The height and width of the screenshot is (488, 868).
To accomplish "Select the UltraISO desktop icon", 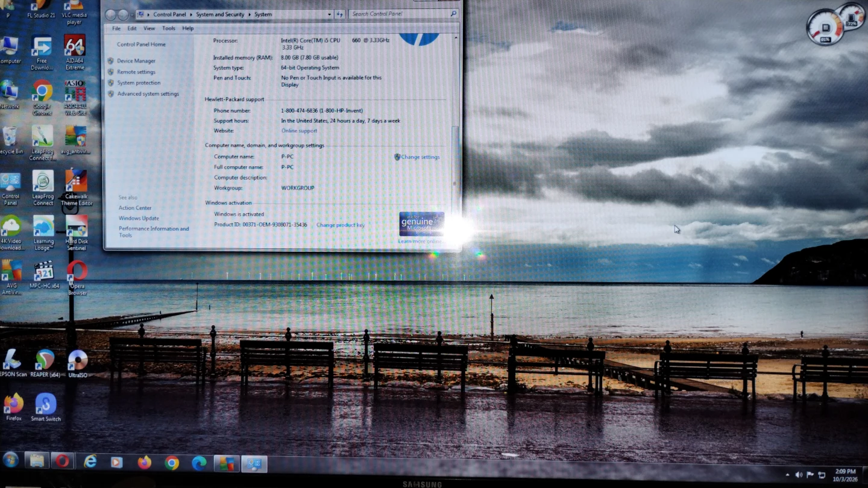I will click(78, 363).
